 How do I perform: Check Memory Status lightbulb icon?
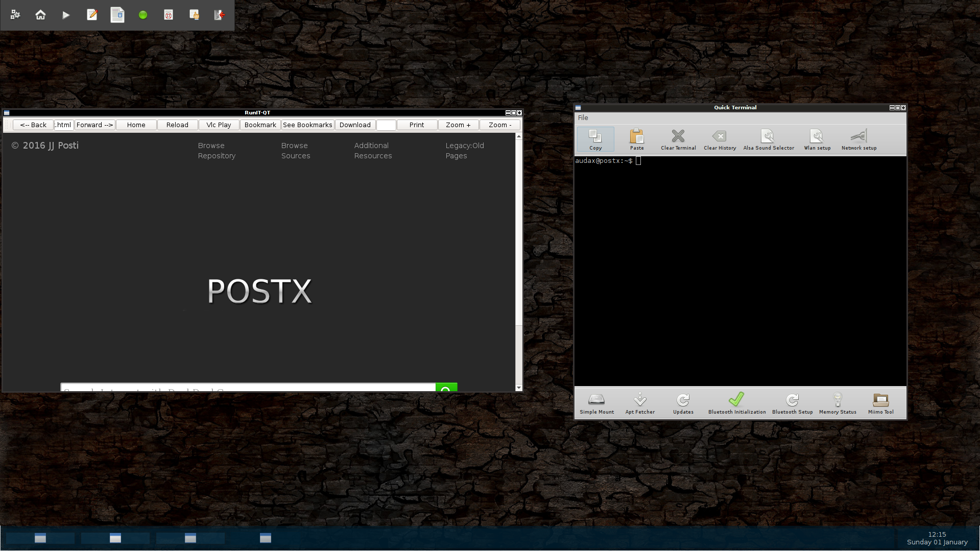[837, 403]
